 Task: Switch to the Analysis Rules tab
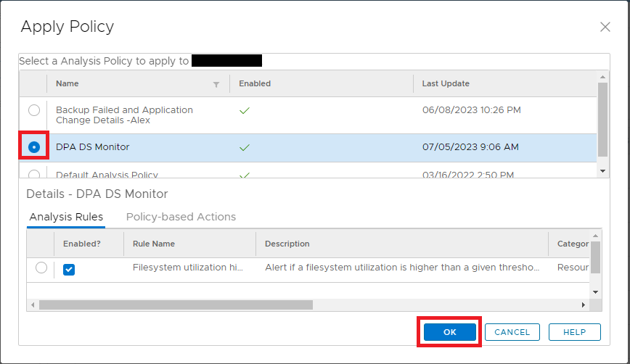click(x=66, y=217)
